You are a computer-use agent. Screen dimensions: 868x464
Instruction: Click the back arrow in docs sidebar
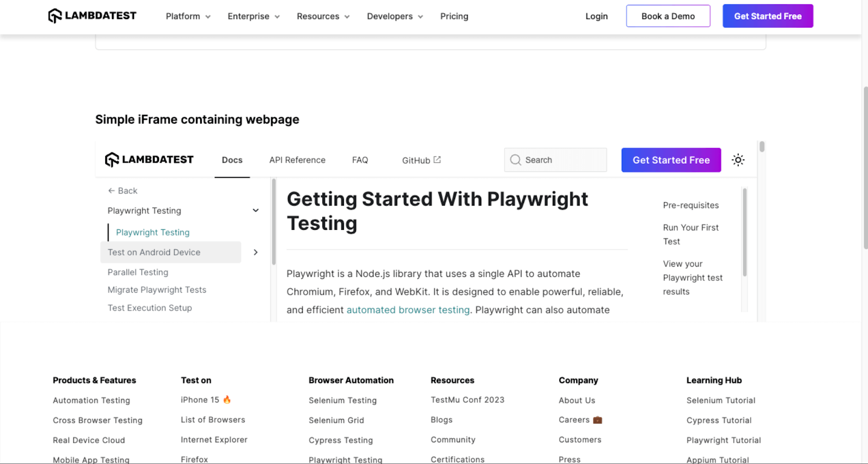[111, 191]
